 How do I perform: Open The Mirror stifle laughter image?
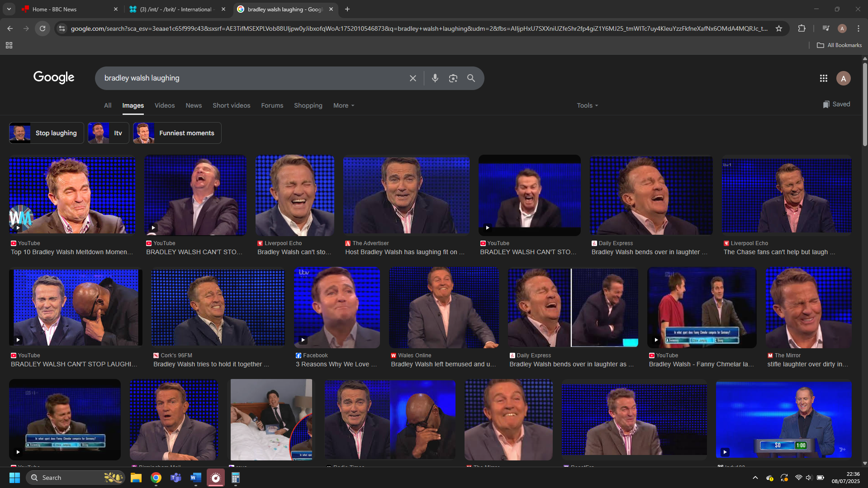point(809,308)
